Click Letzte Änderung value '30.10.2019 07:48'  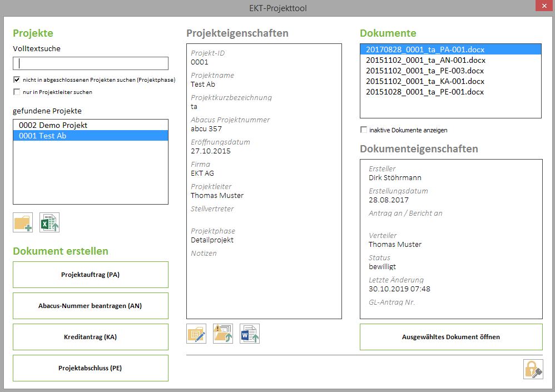(x=400, y=289)
